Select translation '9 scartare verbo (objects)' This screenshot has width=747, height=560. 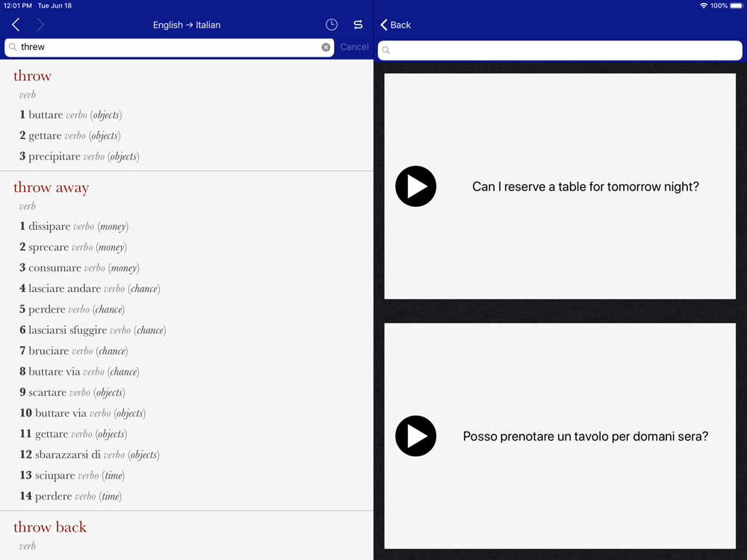(x=72, y=393)
